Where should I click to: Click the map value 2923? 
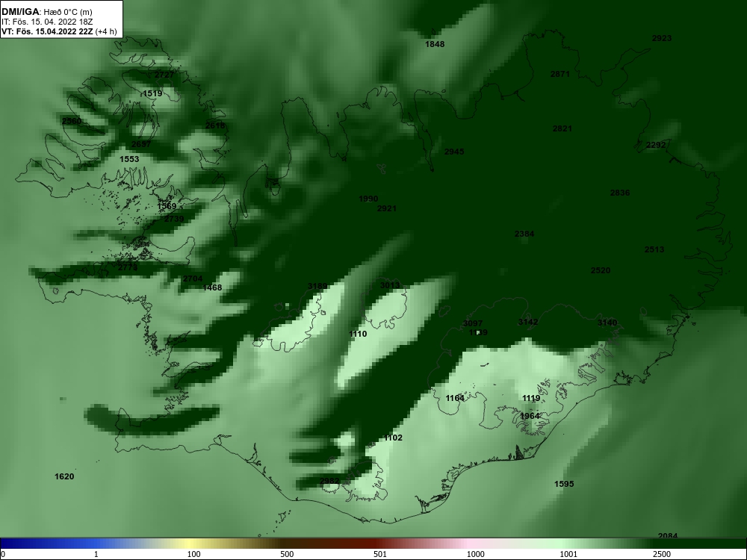click(x=662, y=39)
